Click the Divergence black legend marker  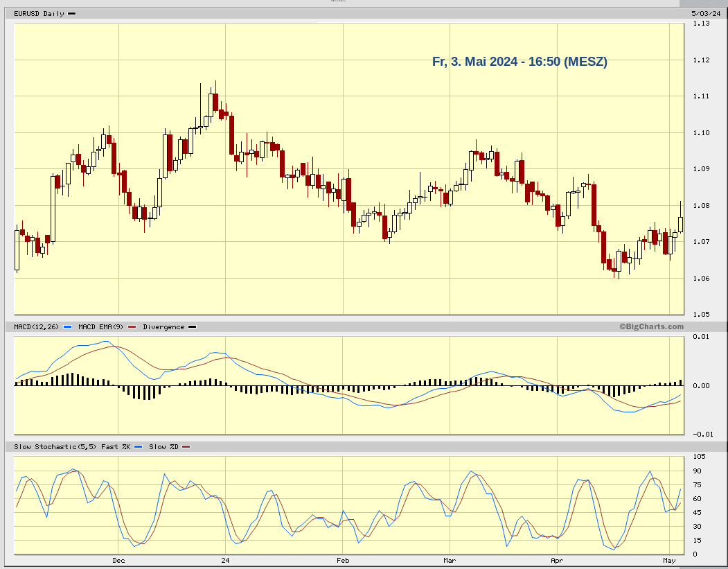pyautogui.click(x=192, y=326)
